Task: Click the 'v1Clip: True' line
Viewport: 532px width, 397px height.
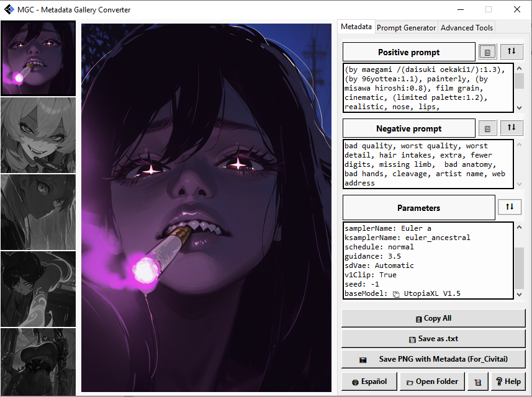Action: 371,275
